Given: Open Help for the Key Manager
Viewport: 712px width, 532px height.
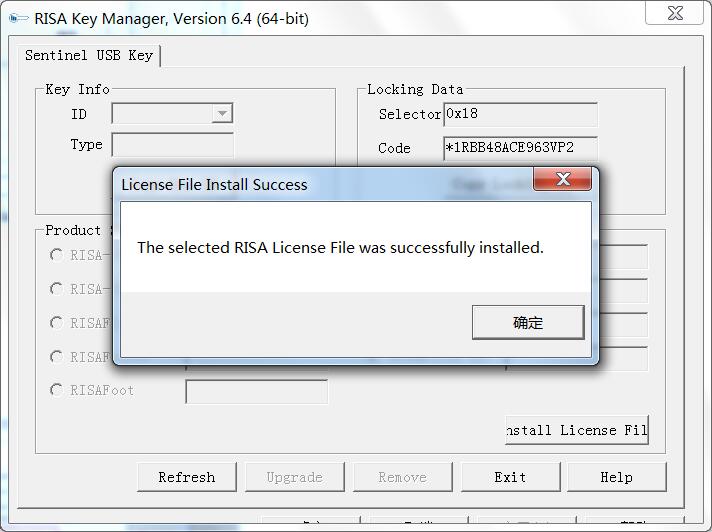Looking at the screenshot, I should coord(617,477).
